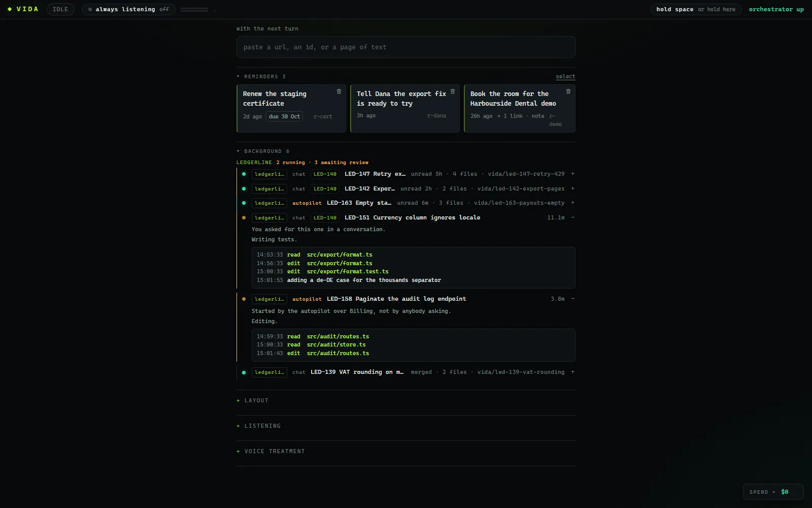This screenshot has width=812, height=508.
Task: Delete the Harbourside Dental demo reminder
Action: (x=568, y=91)
